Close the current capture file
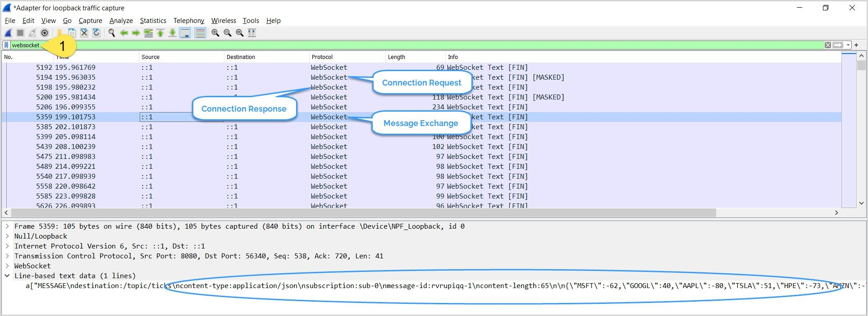Viewport: 868px width, 316px height. (84, 33)
